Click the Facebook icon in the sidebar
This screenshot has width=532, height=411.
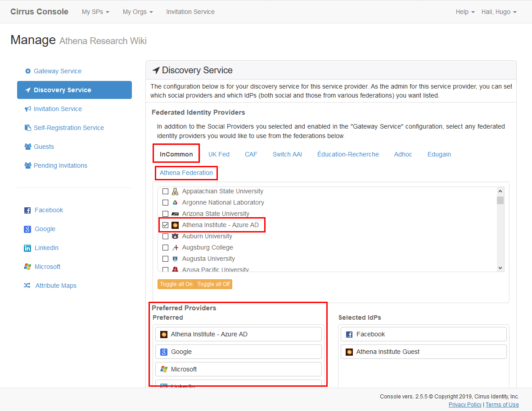[27, 210]
